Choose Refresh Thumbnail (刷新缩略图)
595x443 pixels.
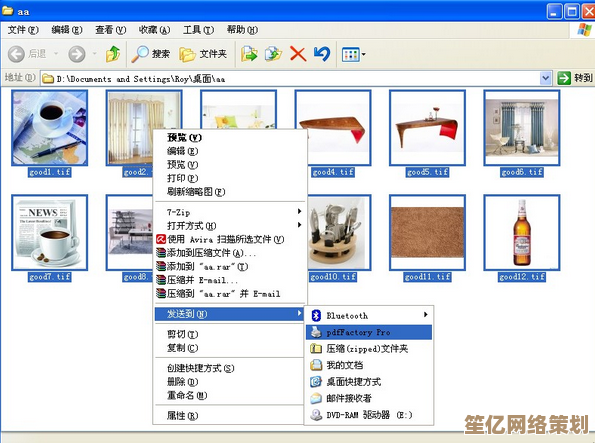(230, 192)
